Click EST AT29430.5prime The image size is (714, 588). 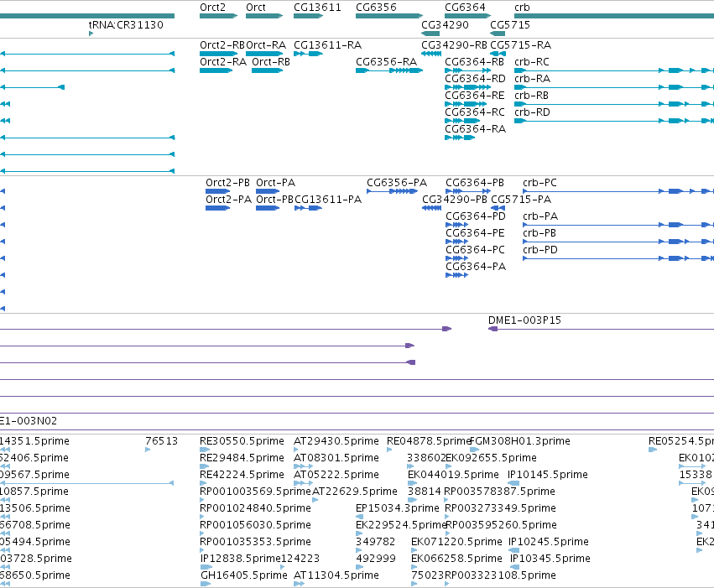pyautogui.click(x=296, y=450)
